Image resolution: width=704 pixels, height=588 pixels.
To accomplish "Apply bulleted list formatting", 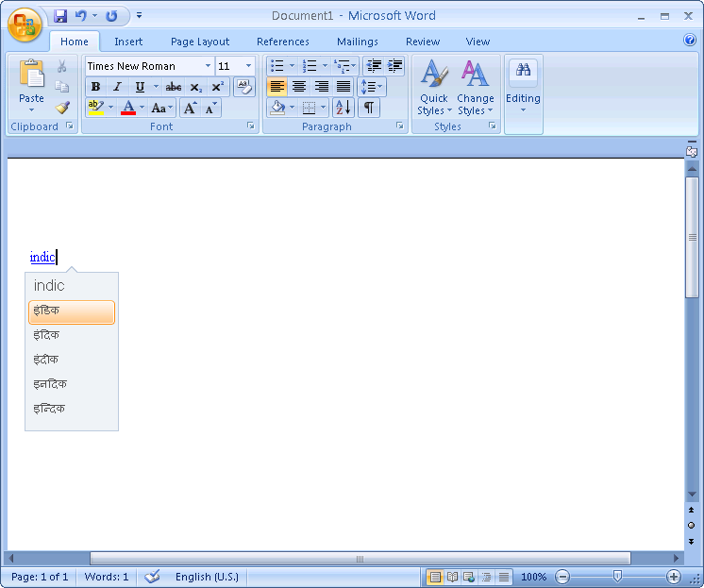I will pyautogui.click(x=277, y=66).
